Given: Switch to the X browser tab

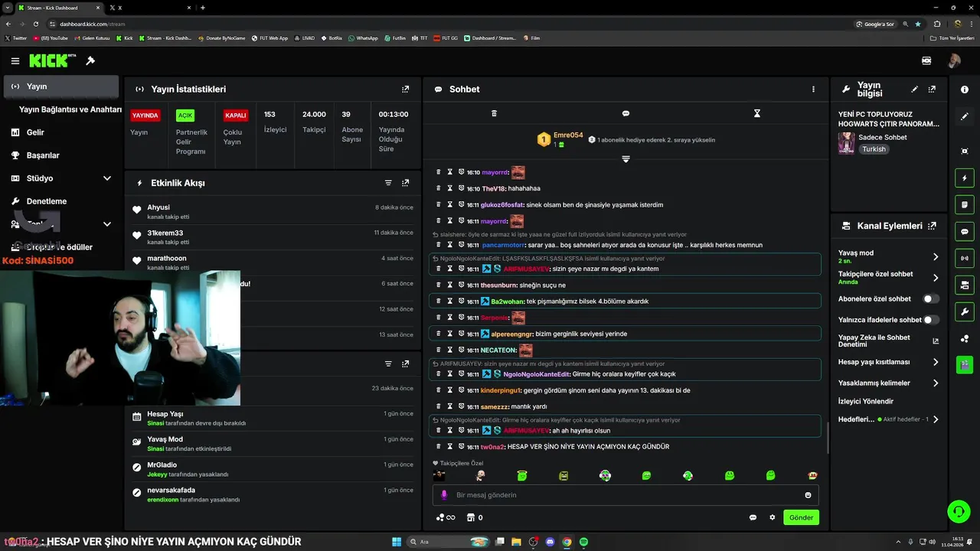Looking at the screenshot, I should click(149, 8).
